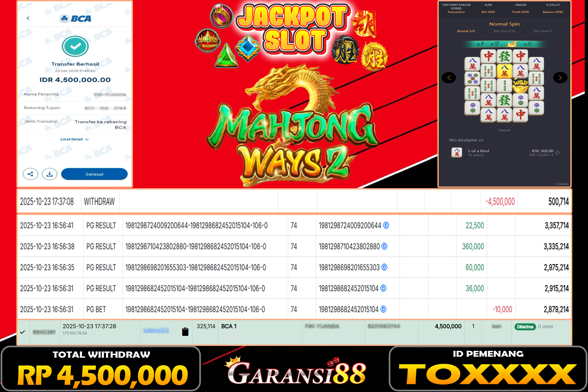588x392 pixels.
Task: Select the x5 multiplier indicator
Action: (x=528, y=44)
